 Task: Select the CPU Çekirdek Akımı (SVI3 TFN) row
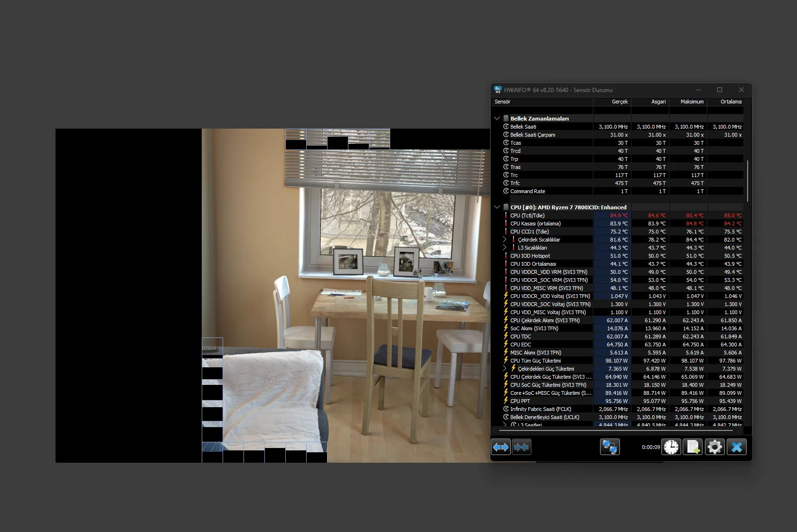pyautogui.click(x=618, y=320)
